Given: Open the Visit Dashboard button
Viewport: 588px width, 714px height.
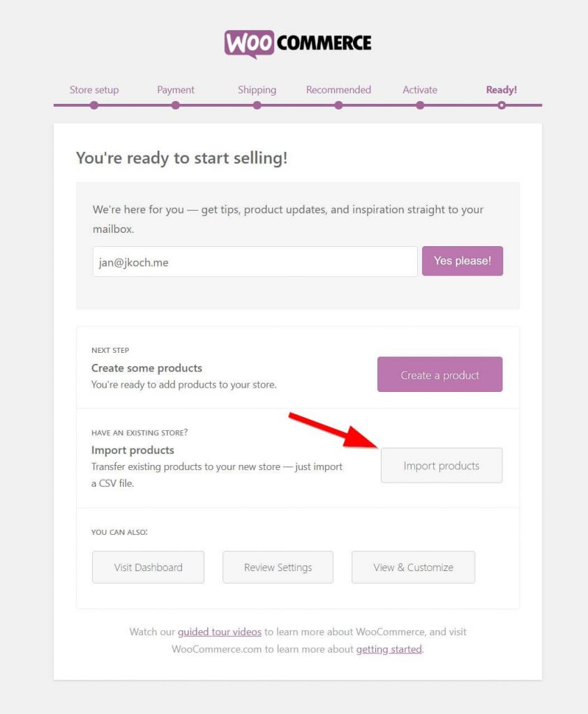Looking at the screenshot, I should [148, 567].
